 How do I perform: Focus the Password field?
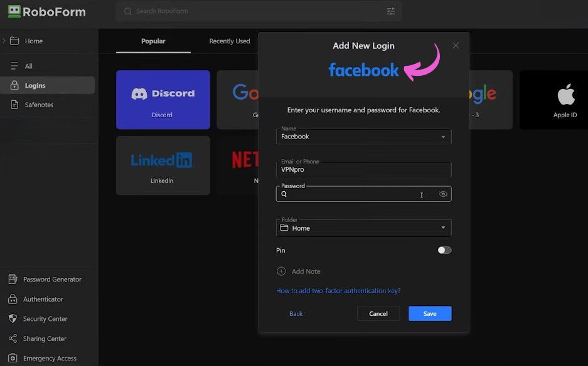[x=364, y=194]
